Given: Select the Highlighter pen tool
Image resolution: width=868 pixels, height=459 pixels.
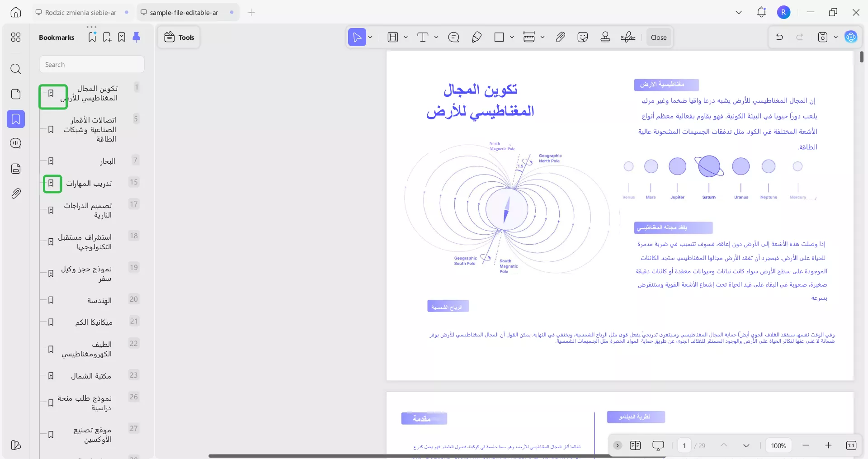Looking at the screenshot, I should 476,37.
